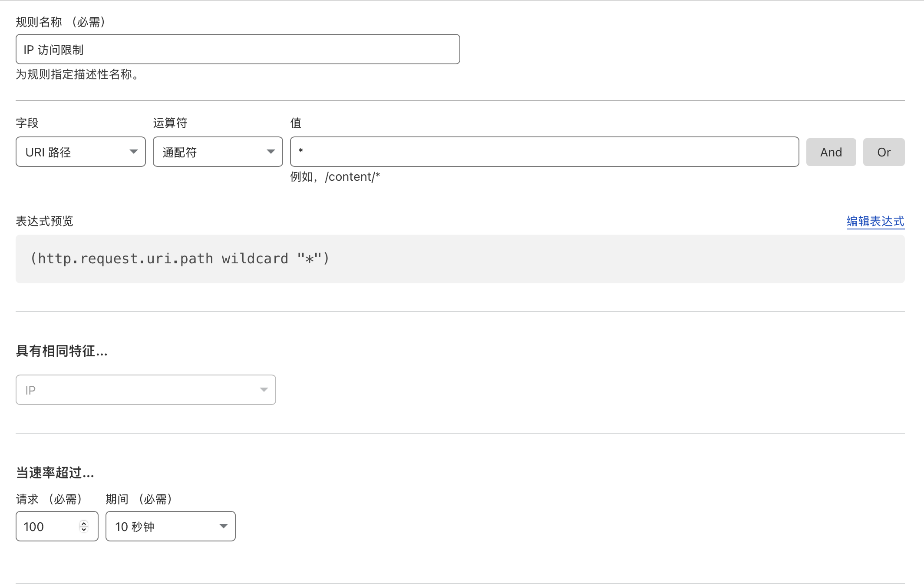Open the 编辑表达式 link
This screenshot has width=924, height=584.
875,222
